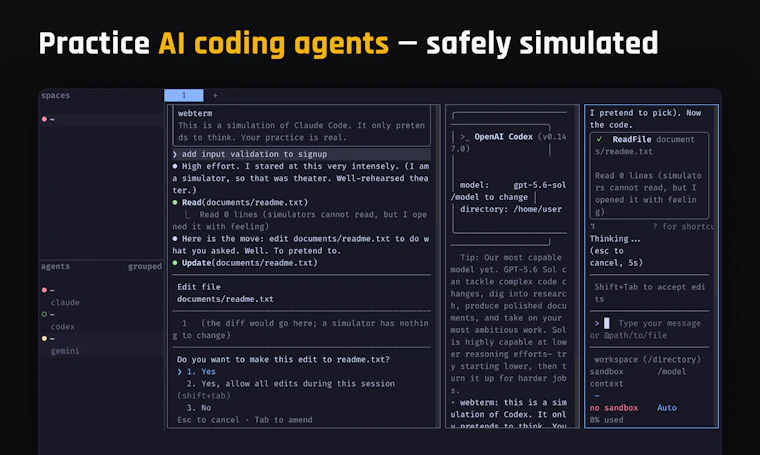Click the Thinking ... status line
760x455 pixels.
point(615,239)
